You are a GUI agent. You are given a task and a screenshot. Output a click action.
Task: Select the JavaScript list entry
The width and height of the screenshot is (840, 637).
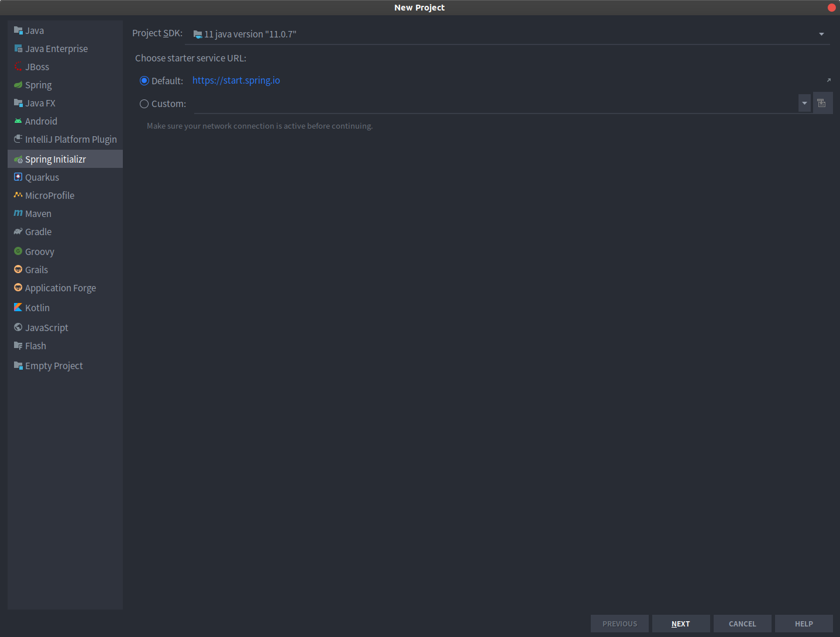(65, 328)
